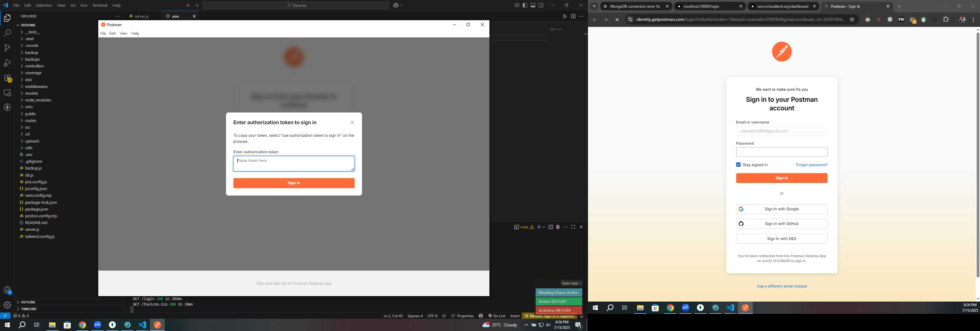
Task: Open Run and Debug view in VS Code
Action: (7, 63)
